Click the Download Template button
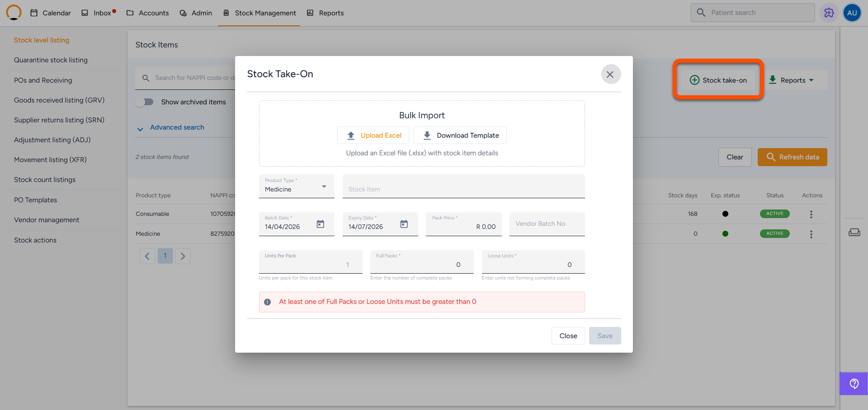 point(460,135)
